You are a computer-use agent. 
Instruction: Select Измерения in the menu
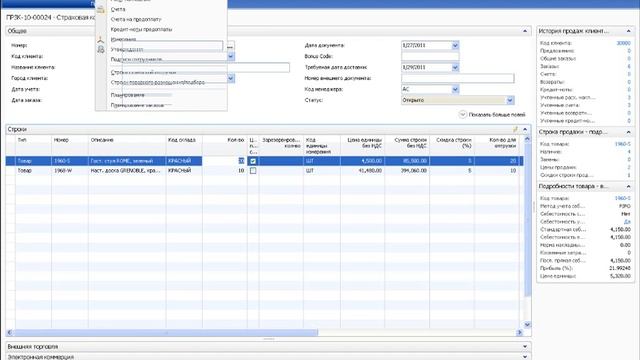point(123,40)
